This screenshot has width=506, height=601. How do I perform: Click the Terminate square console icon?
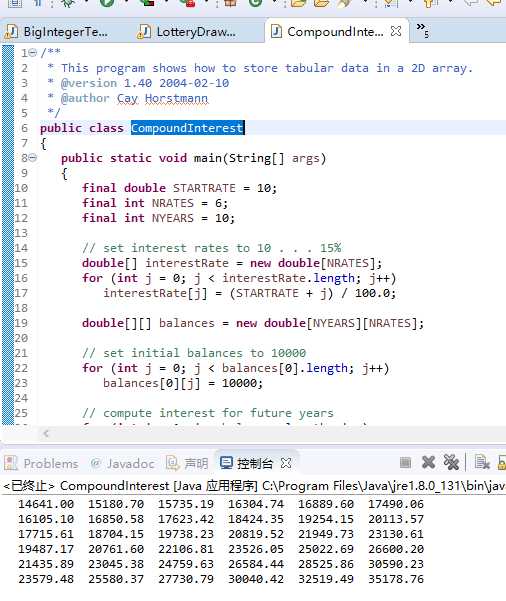tap(405, 463)
